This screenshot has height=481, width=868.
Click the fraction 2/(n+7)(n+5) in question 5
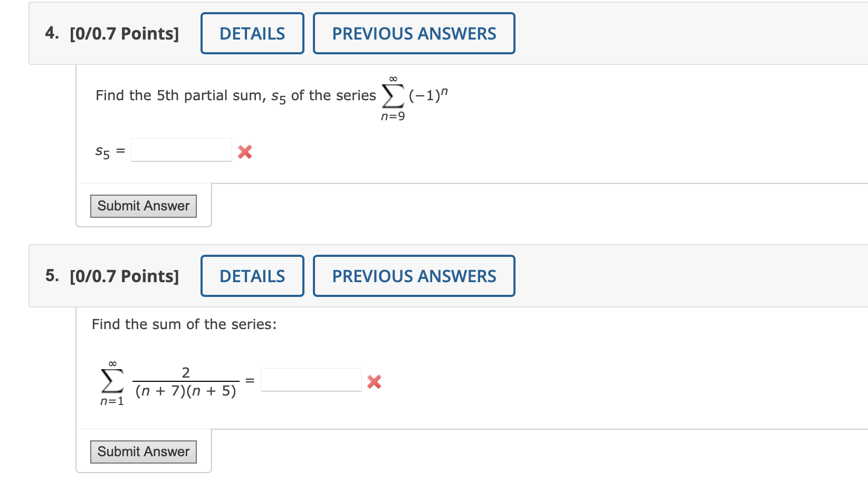point(185,381)
